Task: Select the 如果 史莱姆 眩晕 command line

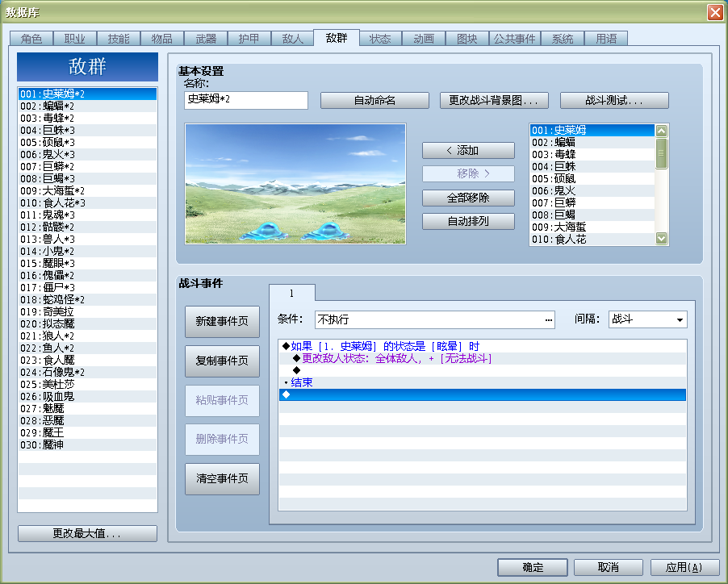Action: coord(482,346)
